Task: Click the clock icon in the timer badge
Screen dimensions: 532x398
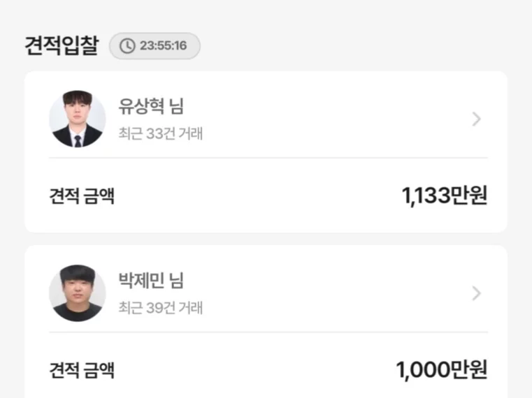Action: point(127,46)
